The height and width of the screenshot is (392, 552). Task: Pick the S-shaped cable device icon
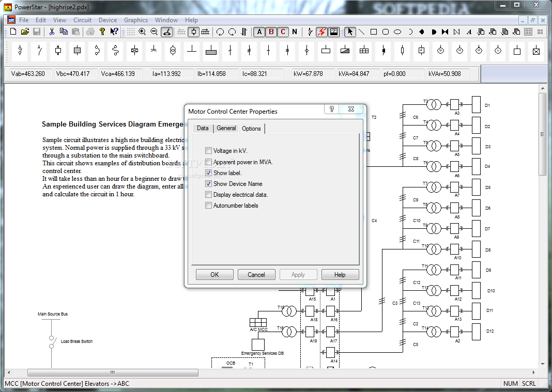[x=115, y=51]
